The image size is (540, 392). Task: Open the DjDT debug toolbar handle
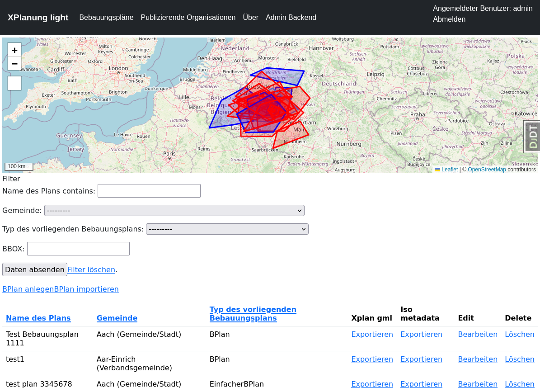[532, 137]
